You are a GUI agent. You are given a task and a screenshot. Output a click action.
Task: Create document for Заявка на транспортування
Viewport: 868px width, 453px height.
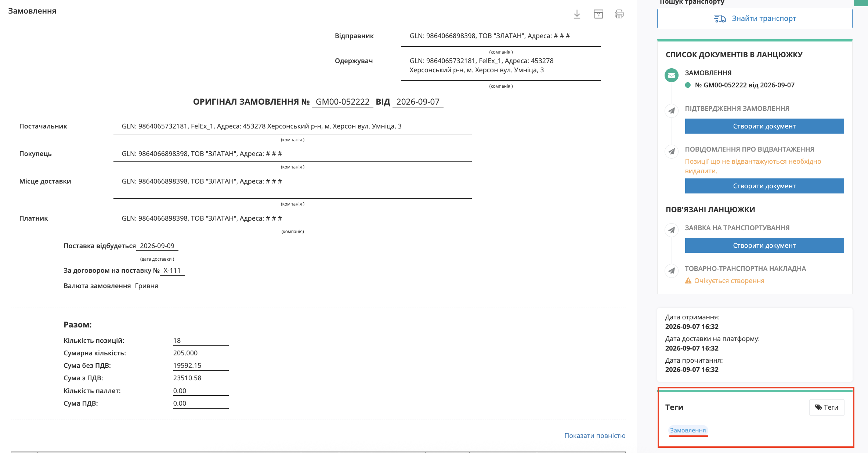(764, 245)
